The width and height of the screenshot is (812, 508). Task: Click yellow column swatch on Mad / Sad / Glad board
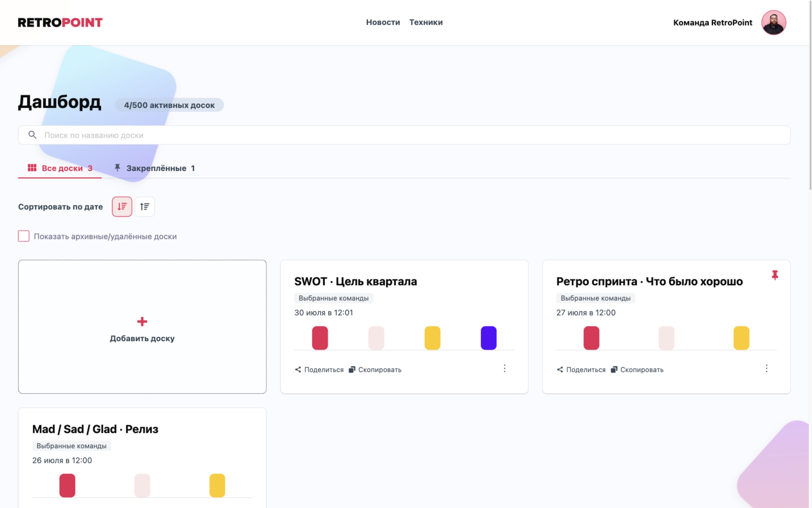[217, 485]
